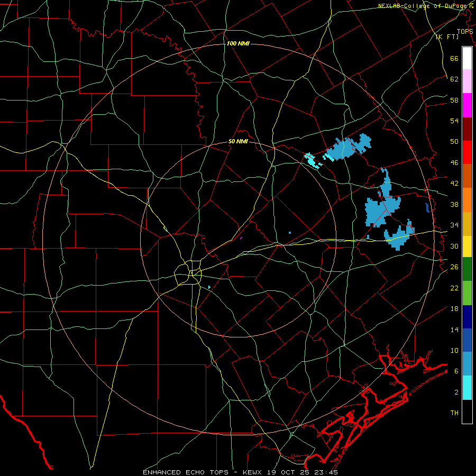The image size is (476, 476).
Task: Click the 'NEXLAB-College of DuPage' credit text
Action: point(423,6)
